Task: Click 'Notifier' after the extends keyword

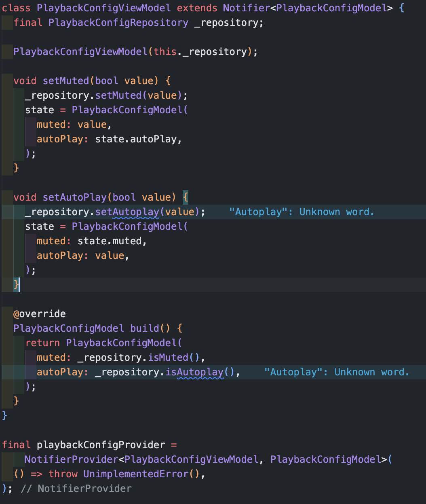Action: [247, 8]
